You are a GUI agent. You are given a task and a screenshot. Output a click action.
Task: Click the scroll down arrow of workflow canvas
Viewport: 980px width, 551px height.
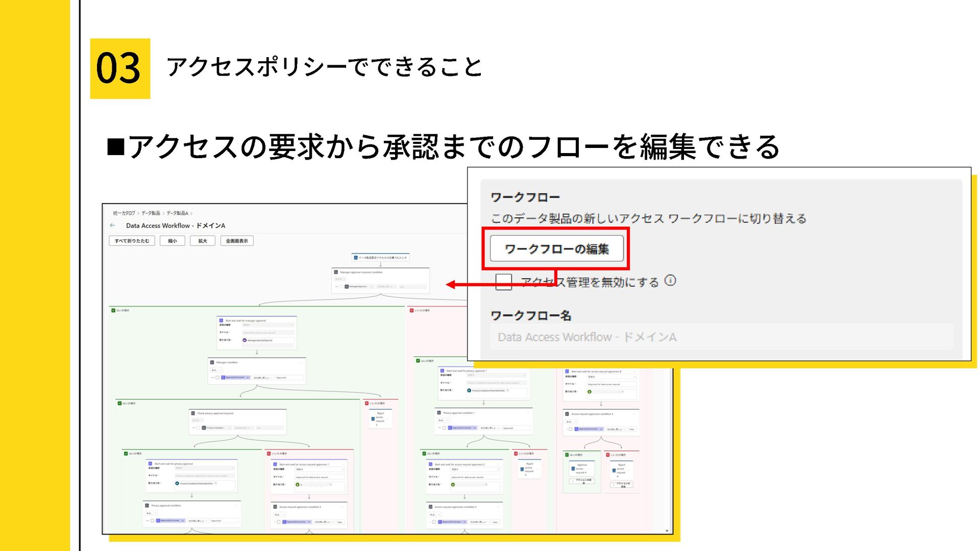667,531
